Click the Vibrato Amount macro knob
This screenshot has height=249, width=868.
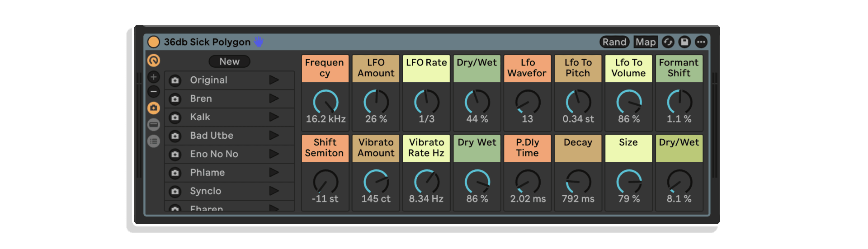pyautogui.click(x=376, y=182)
